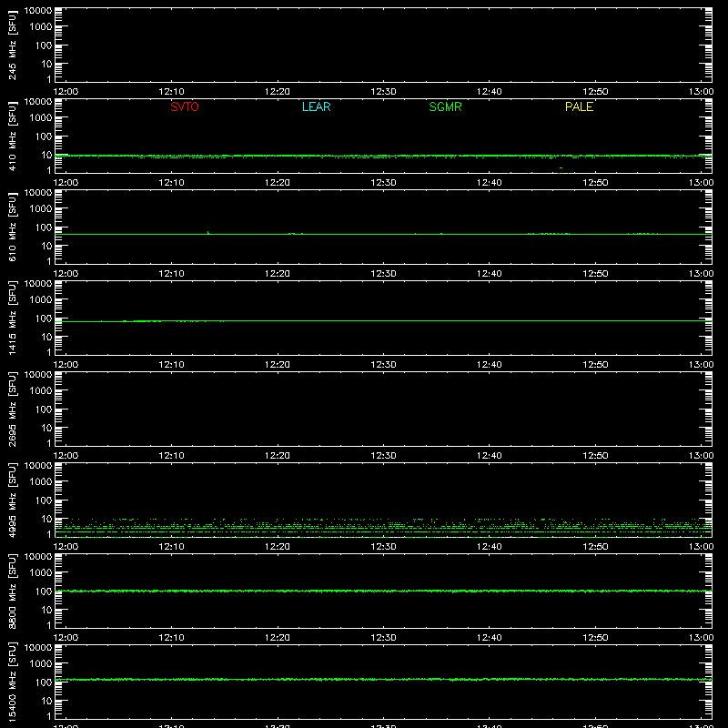Click the cyan LEAR station label

316,106
